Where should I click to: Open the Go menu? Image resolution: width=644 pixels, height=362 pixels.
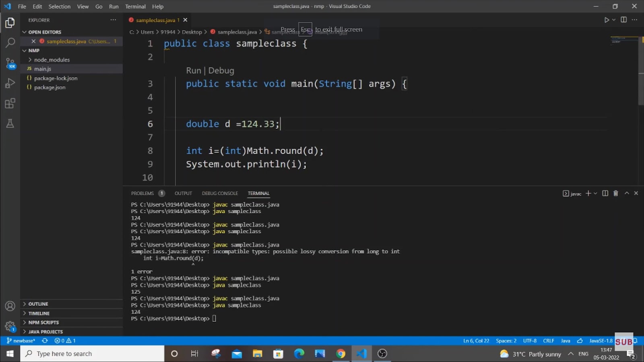[x=99, y=6]
